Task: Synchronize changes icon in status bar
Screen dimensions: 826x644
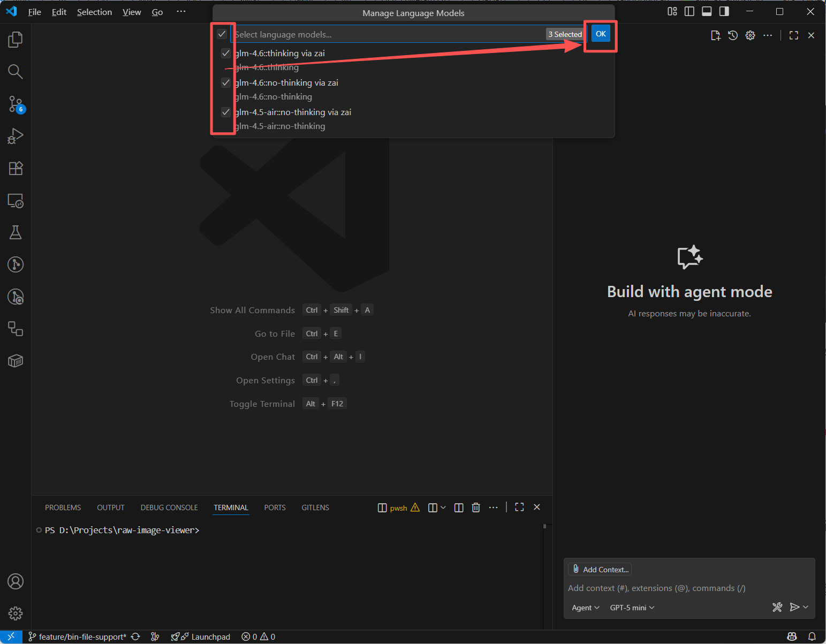Action: pos(135,637)
